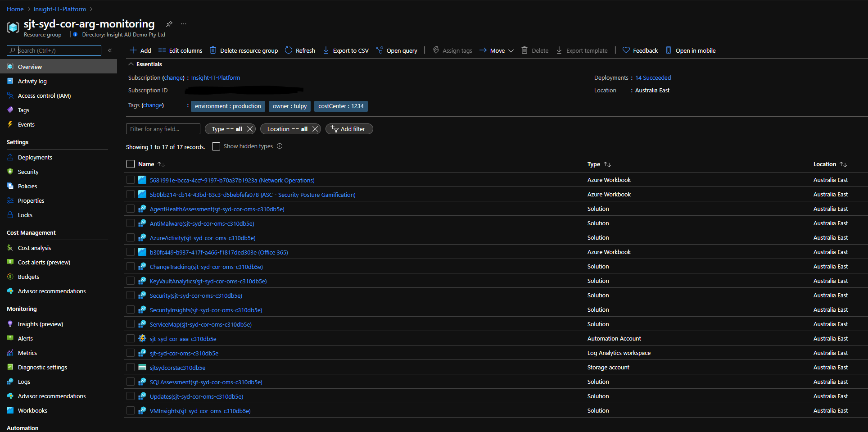Click the change link next to Tags
868x432 pixels.
[153, 105]
